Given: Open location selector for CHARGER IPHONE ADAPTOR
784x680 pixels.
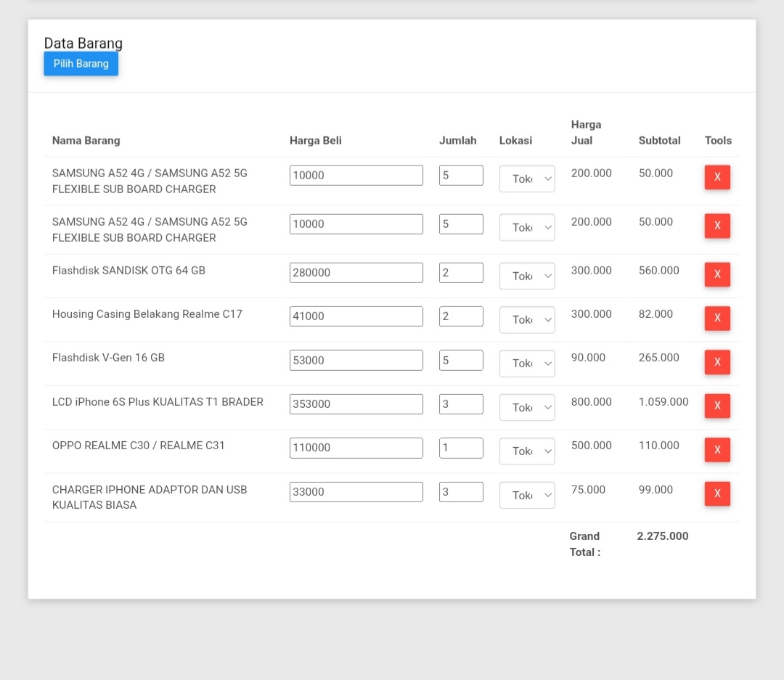Looking at the screenshot, I should [x=527, y=495].
